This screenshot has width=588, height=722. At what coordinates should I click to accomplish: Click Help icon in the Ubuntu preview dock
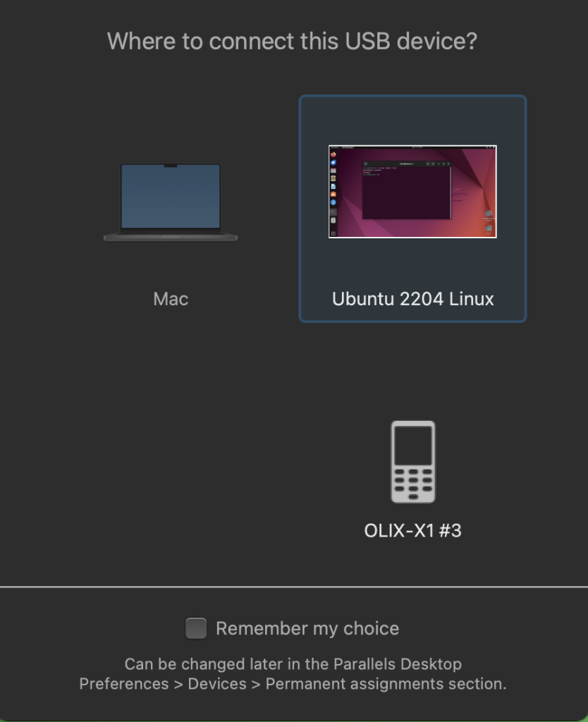click(333, 202)
